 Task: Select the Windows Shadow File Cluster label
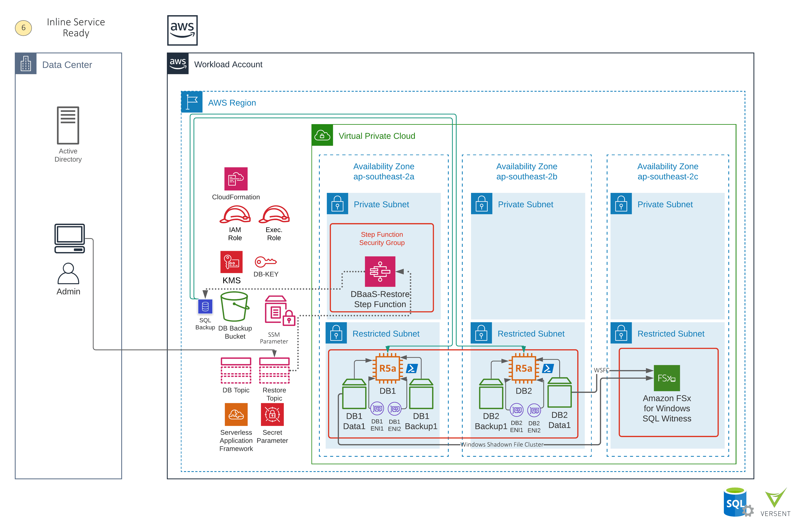(x=502, y=444)
